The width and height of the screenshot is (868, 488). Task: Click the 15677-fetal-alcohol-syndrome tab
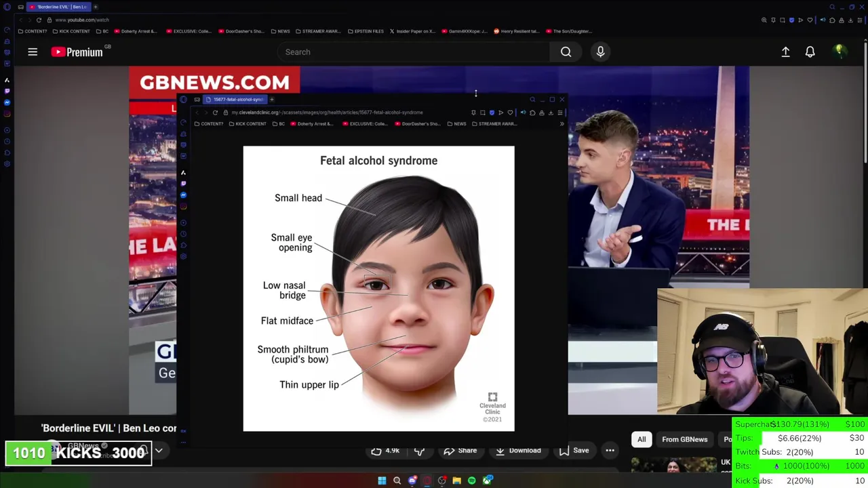[x=234, y=100]
